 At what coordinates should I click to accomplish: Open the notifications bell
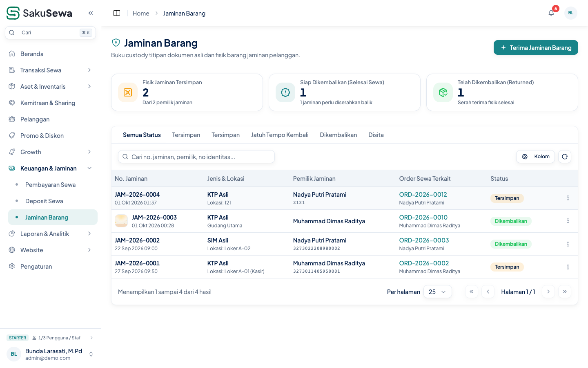(x=551, y=13)
